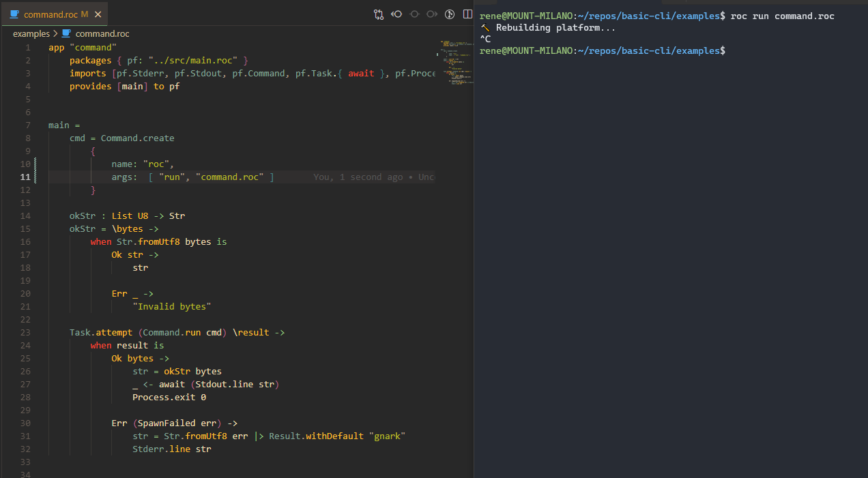Screen dimensions: 868x478
Task: Click the "gnark" default string
Action: coord(387,436)
